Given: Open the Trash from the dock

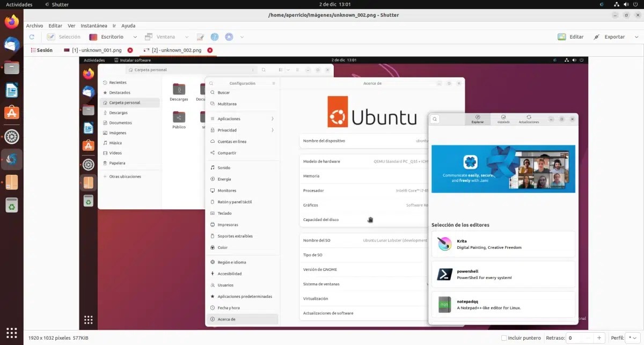Looking at the screenshot, I should 11,205.
